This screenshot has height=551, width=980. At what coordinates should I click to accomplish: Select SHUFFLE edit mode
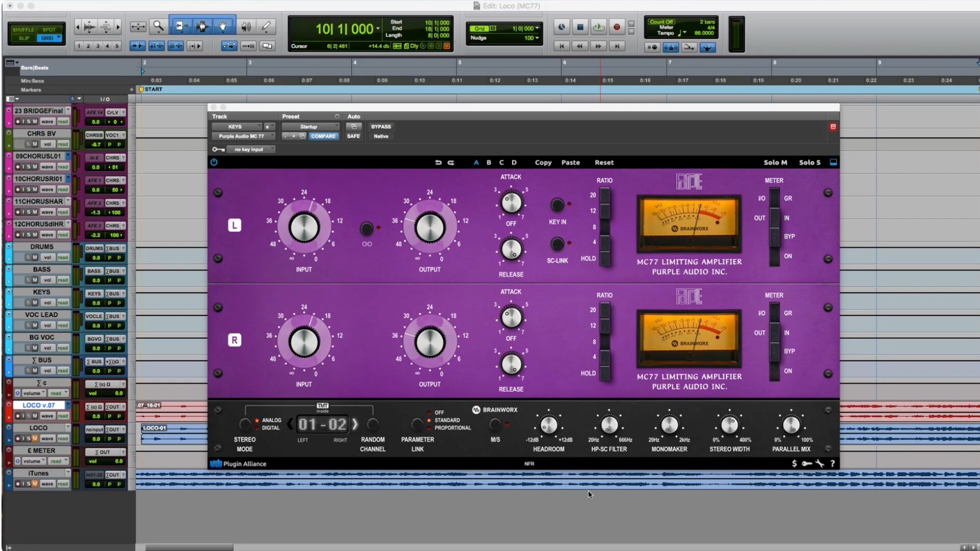pos(23,30)
